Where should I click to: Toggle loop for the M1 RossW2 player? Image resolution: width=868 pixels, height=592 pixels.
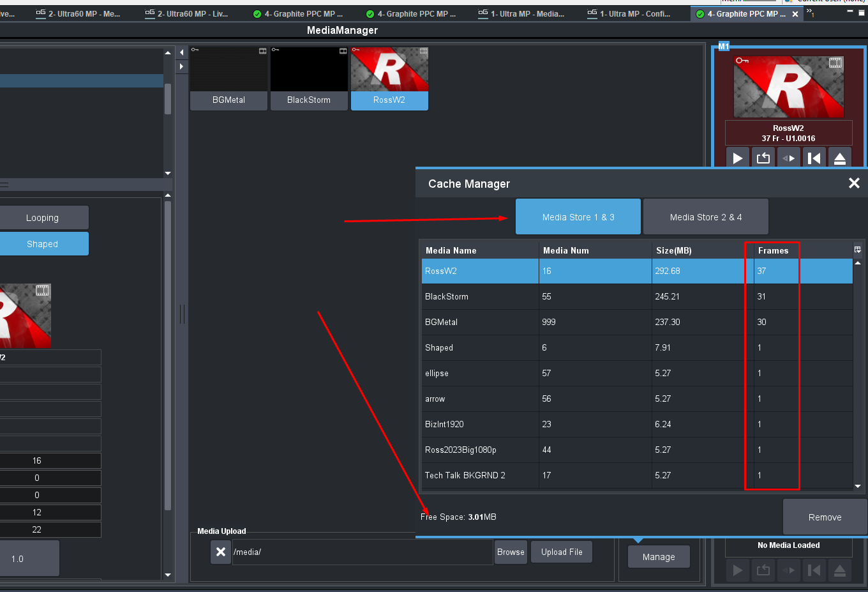[763, 158]
